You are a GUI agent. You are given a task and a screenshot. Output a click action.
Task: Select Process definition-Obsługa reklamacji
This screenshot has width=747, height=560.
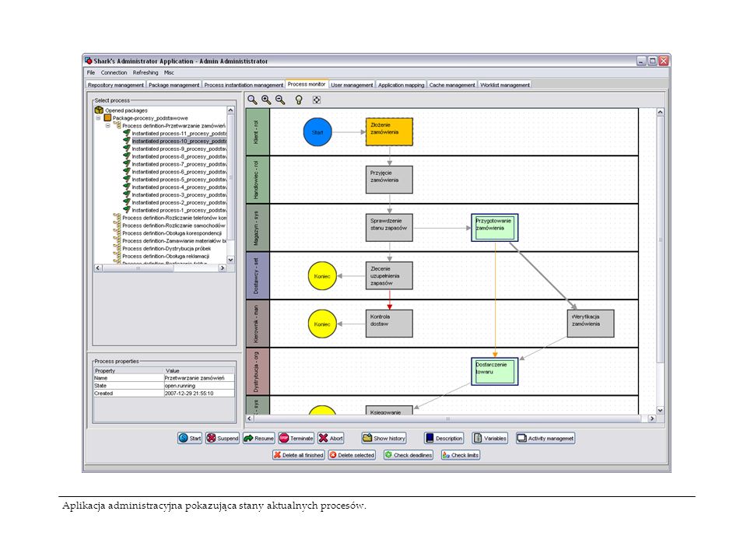(165, 256)
